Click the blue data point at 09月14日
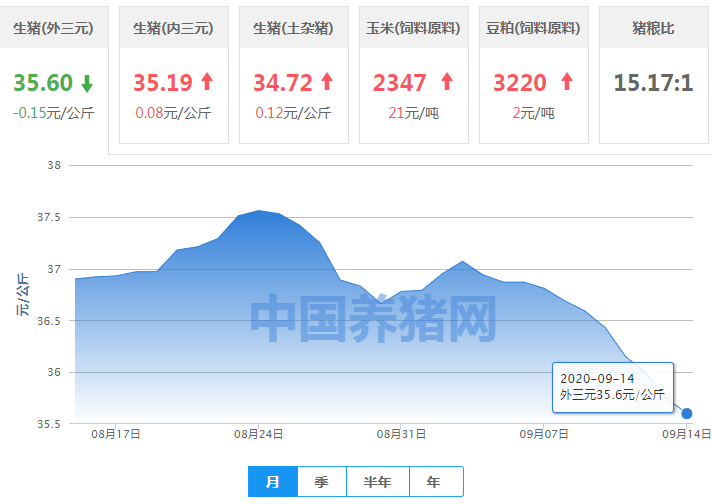The height and width of the screenshot is (504, 712). tap(687, 413)
